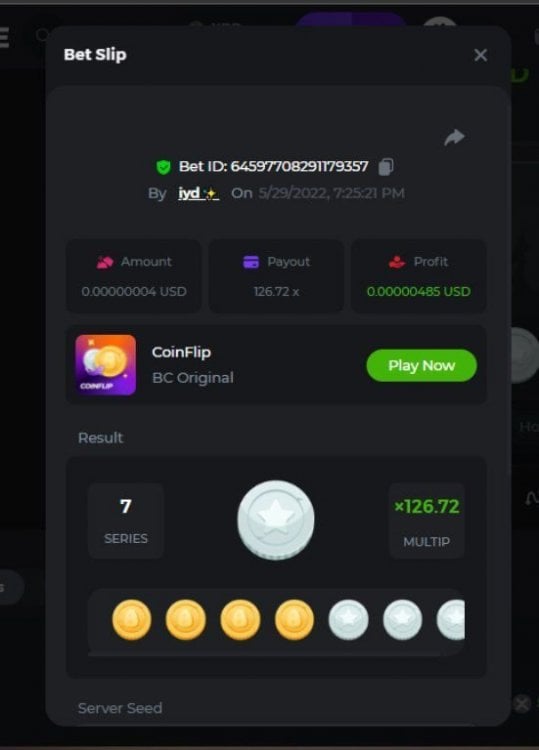This screenshot has width=539, height=750.
Task: Click the Payout 126.72x card
Action: pyautogui.click(x=276, y=276)
